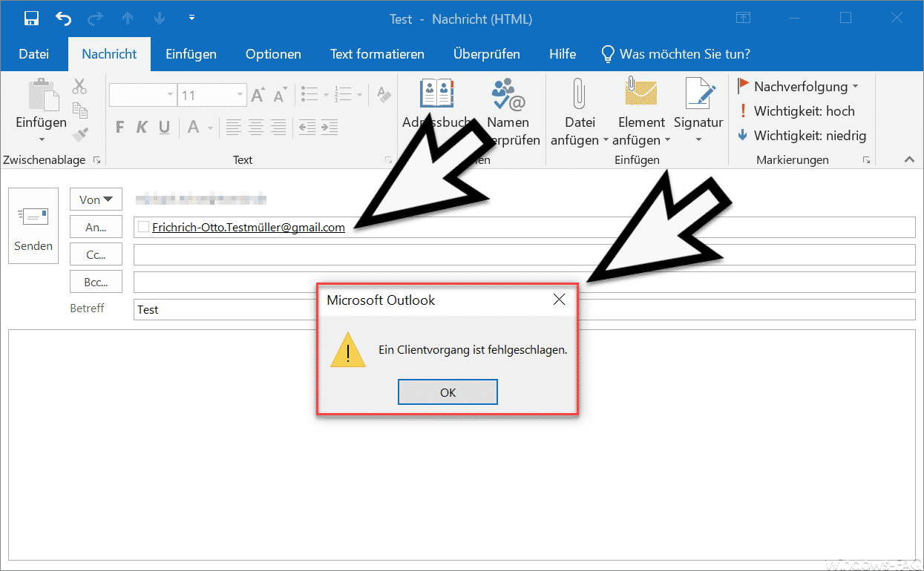Screen dimensions: 924x571
Task: Open the Hilfe ribbon tab
Action: [563, 54]
